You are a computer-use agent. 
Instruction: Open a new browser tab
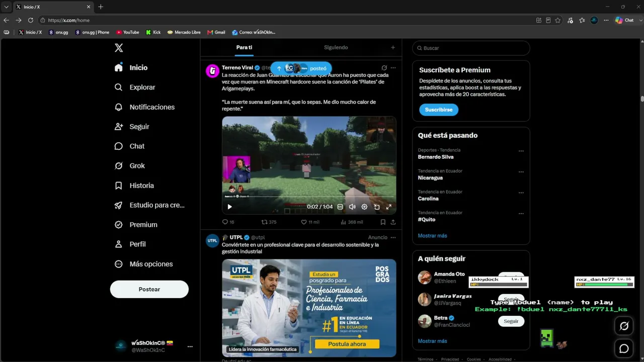click(x=101, y=7)
